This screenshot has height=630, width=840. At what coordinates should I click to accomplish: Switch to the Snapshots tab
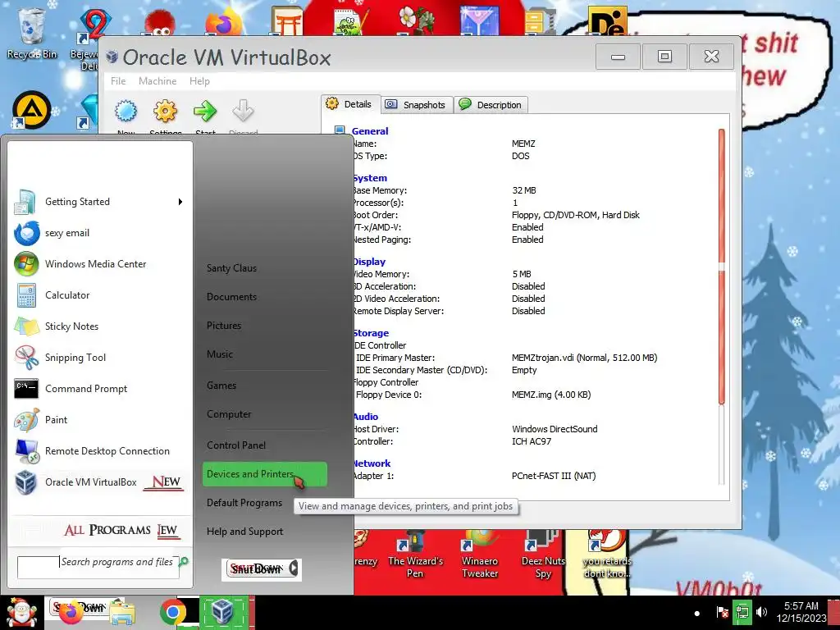pyautogui.click(x=417, y=104)
